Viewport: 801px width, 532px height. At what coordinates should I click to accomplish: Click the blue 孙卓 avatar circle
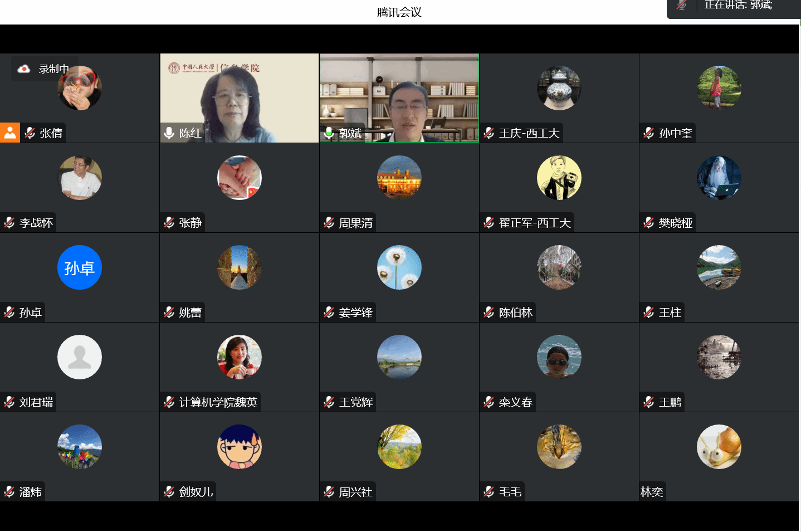point(80,267)
